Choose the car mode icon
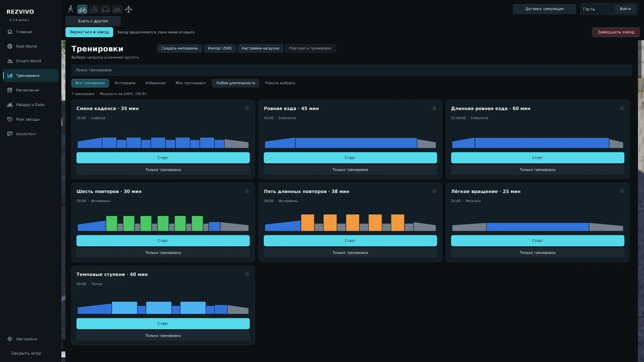The width and height of the screenshot is (644, 362). point(105,9)
